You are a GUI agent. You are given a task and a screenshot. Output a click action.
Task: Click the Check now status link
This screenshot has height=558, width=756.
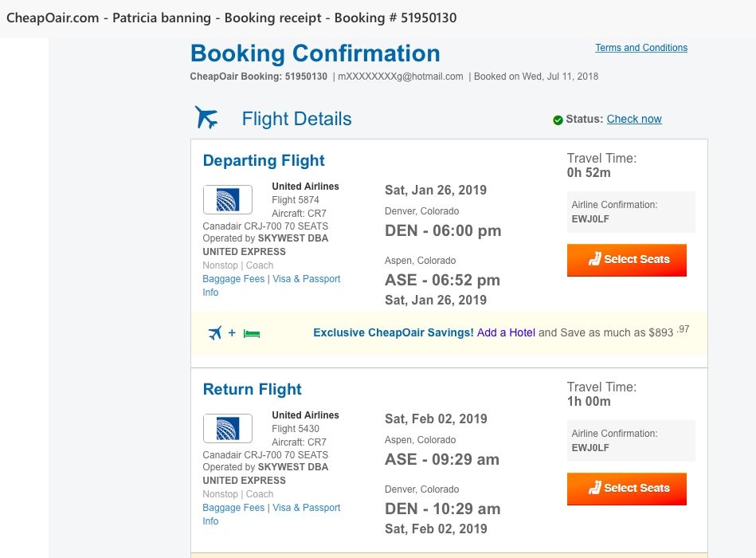tap(634, 119)
